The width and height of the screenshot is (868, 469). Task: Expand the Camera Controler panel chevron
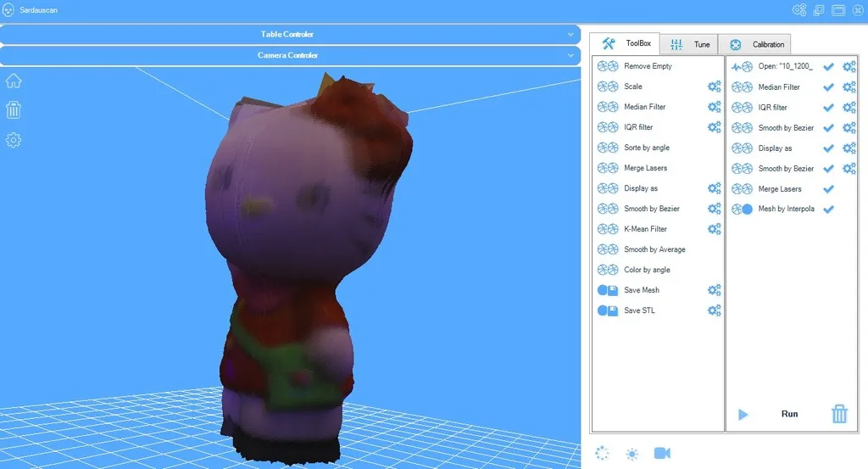(570, 56)
